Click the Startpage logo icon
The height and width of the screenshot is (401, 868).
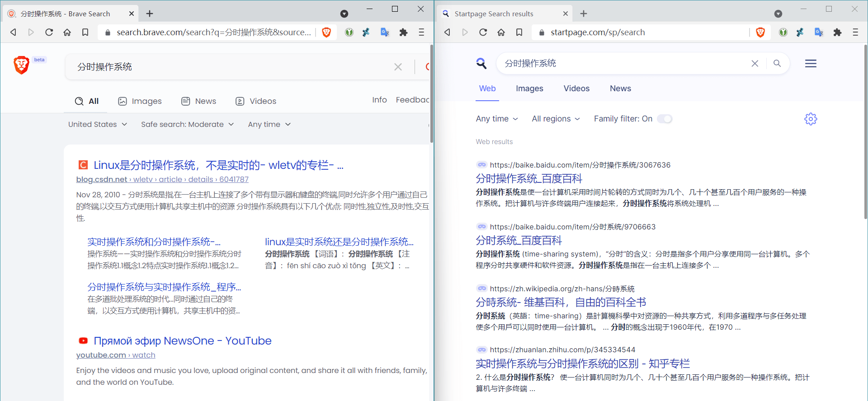coord(481,63)
